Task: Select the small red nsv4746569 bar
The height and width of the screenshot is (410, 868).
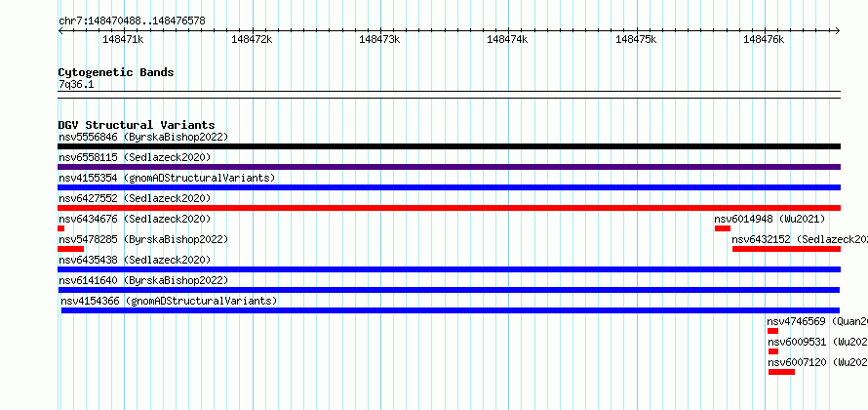Action: (772, 331)
